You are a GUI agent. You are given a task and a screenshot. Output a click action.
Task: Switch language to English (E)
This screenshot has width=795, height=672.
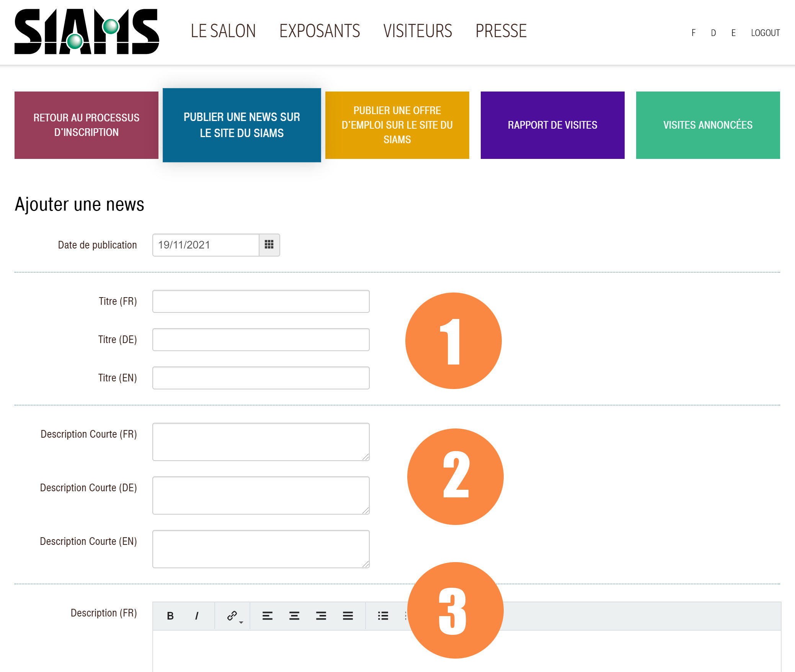(733, 33)
